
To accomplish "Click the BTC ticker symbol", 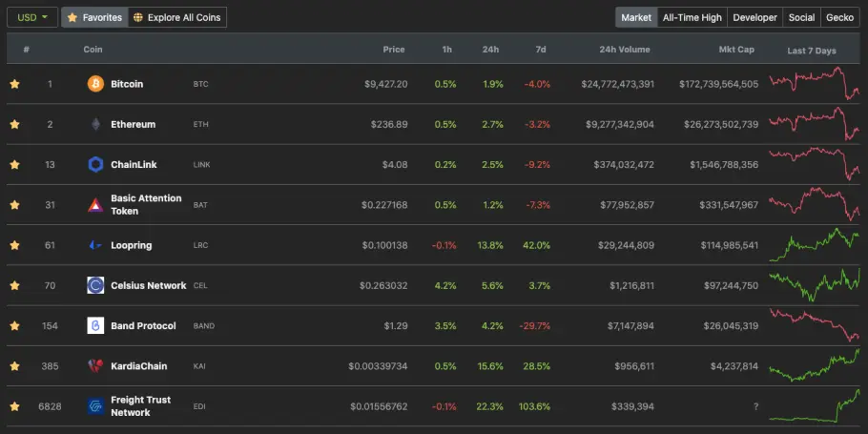I will point(200,84).
